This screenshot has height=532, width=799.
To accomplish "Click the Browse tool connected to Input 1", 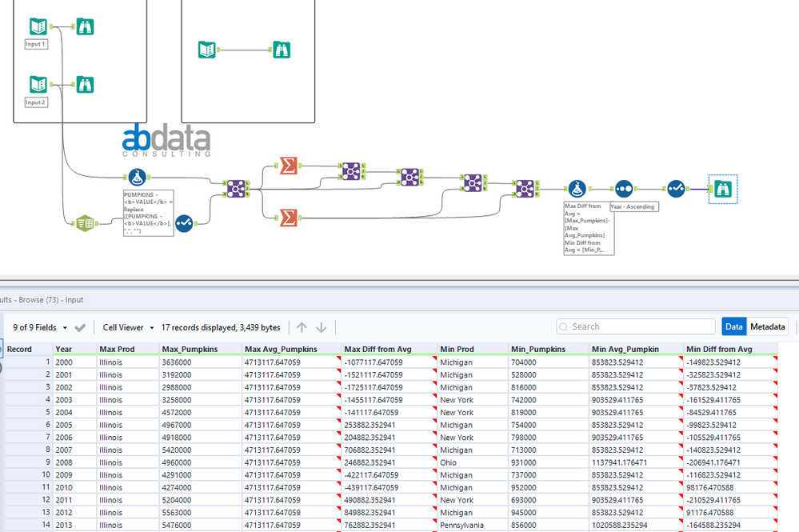I will 85,26.
